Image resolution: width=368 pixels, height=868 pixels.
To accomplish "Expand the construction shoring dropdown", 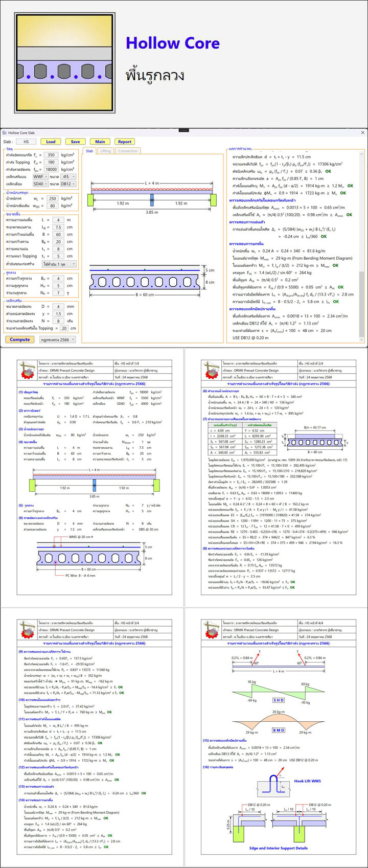I will (x=59, y=263).
